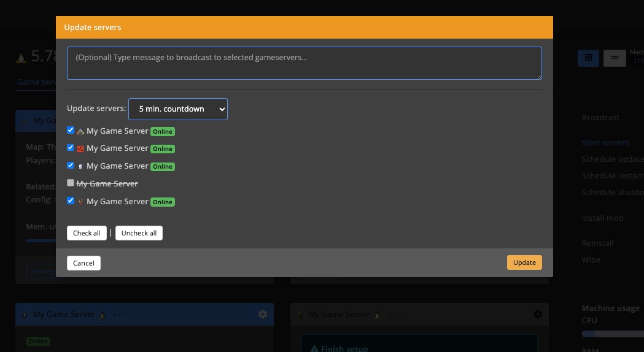Click Online badge on Valheim-icon server row
The height and width of the screenshot is (352, 644).
point(163,202)
